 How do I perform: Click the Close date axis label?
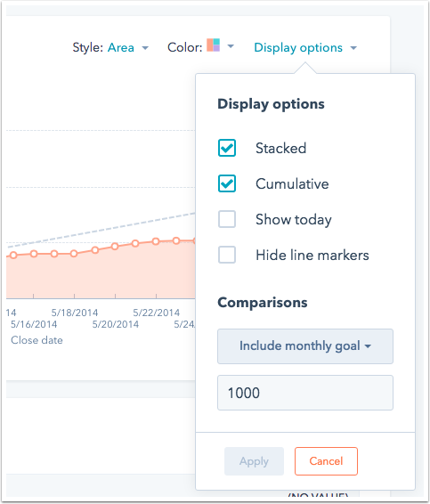[37, 340]
